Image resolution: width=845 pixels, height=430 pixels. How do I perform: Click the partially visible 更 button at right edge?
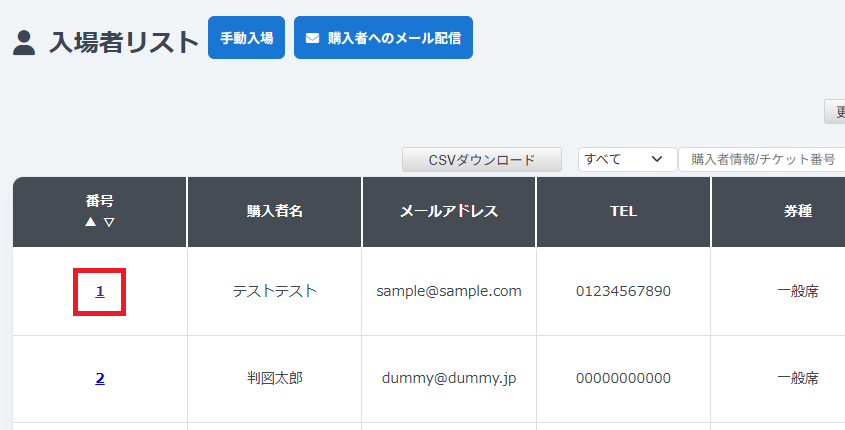pyautogui.click(x=835, y=112)
